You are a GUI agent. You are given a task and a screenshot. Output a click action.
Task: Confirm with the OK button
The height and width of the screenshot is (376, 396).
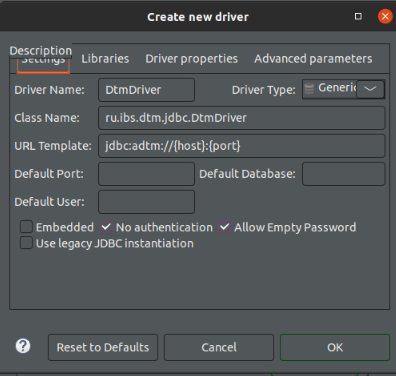point(335,347)
